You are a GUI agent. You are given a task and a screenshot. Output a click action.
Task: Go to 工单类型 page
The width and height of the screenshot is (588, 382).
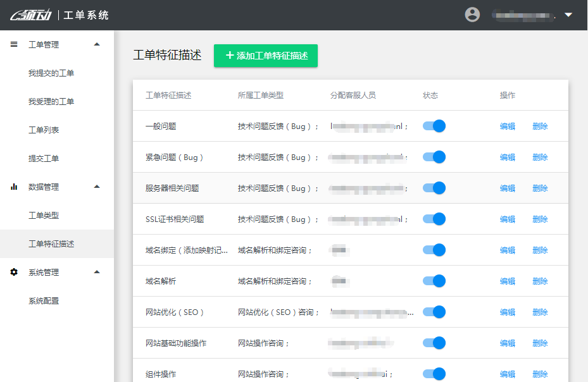click(x=44, y=215)
